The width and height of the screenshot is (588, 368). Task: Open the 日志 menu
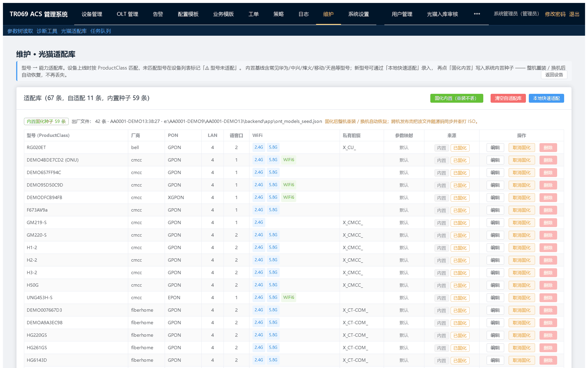(x=304, y=14)
